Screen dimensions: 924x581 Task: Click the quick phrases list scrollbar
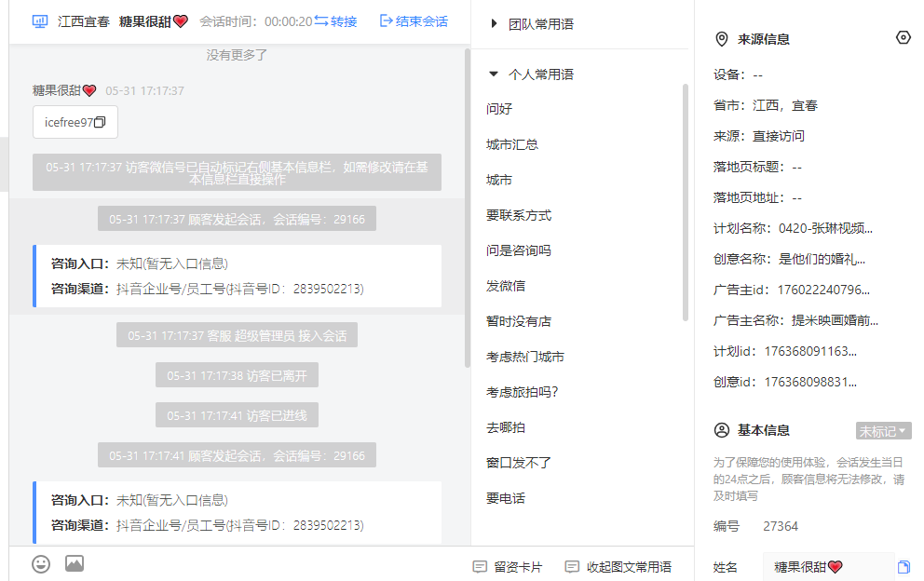click(685, 202)
